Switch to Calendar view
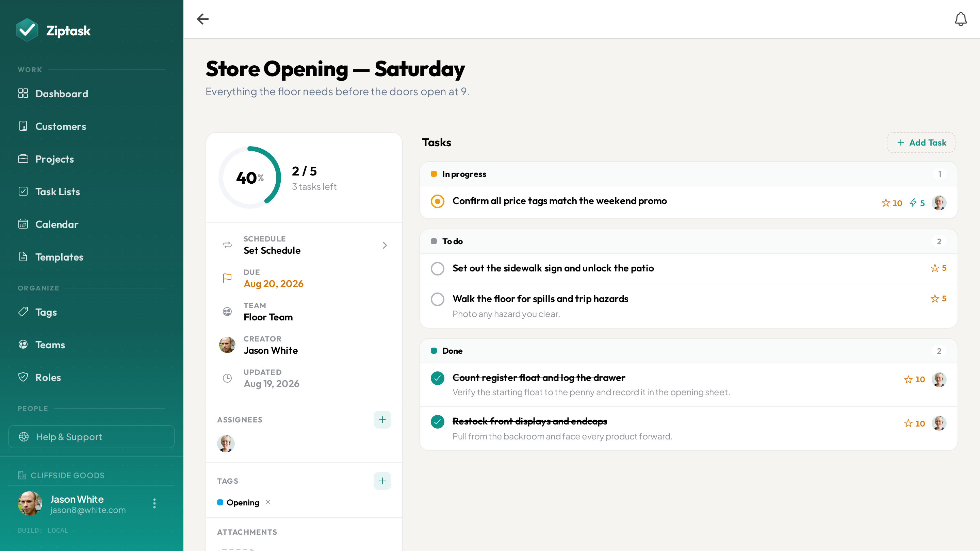The height and width of the screenshot is (551, 980). pyautogui.click(x=57, y=224)
